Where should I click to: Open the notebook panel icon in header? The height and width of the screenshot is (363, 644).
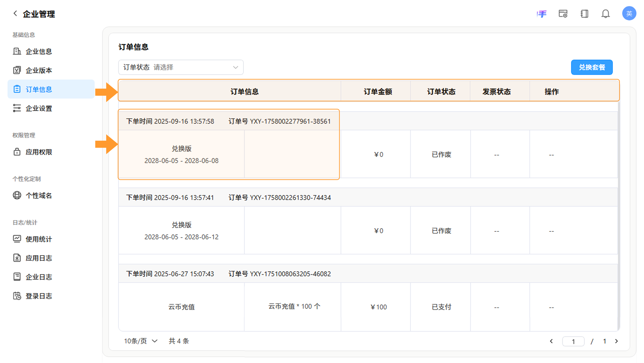click(x=584, y=14)
